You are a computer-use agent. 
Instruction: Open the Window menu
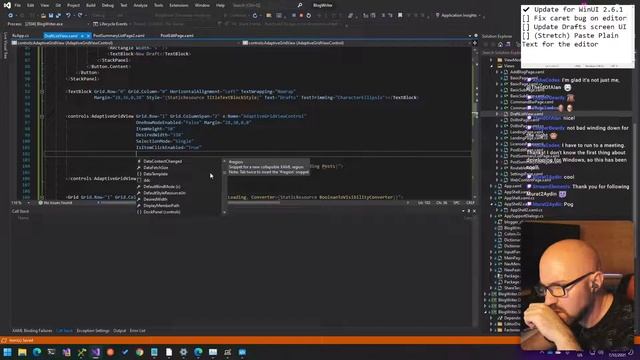[x=202, y=5]
